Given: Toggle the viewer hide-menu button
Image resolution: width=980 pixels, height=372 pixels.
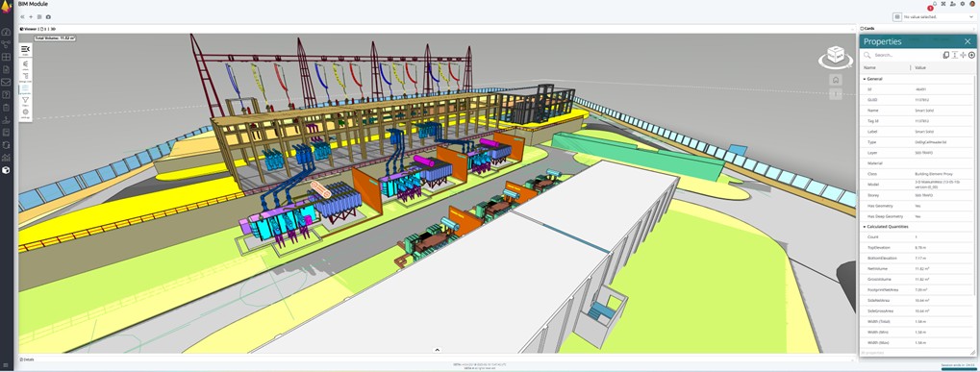Looking at the screenshot, I should pos(25,51).
